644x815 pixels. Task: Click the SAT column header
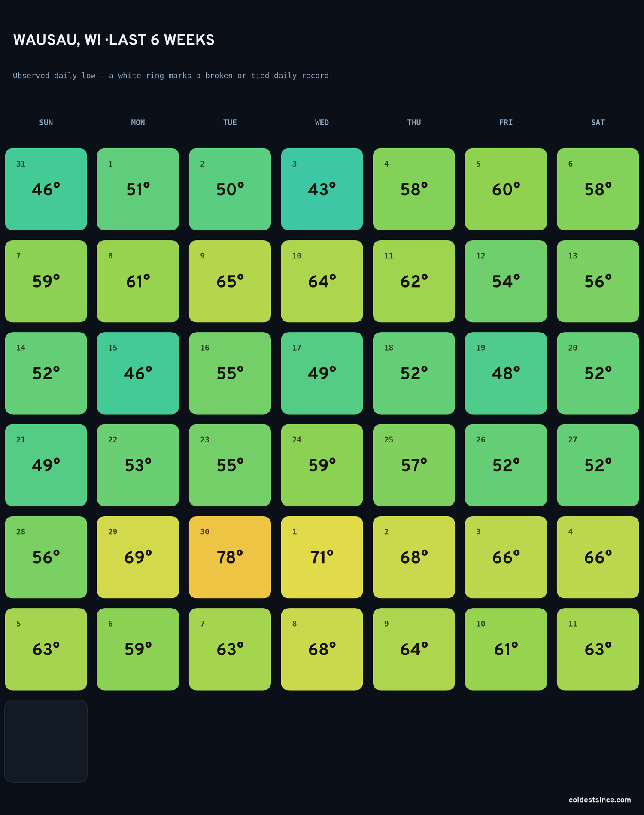(598, 122)
